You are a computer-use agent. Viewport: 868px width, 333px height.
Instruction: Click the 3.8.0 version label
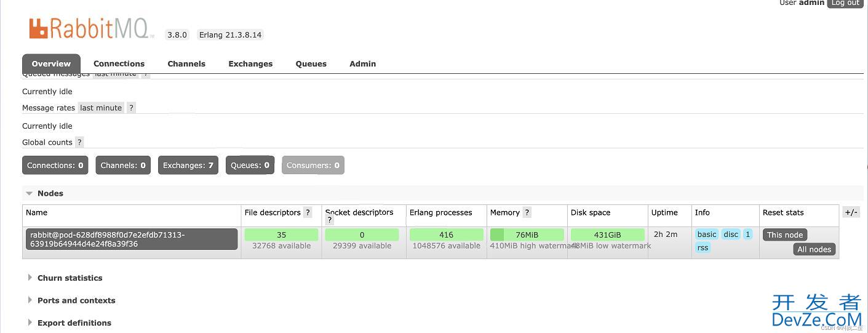point(177,35)
